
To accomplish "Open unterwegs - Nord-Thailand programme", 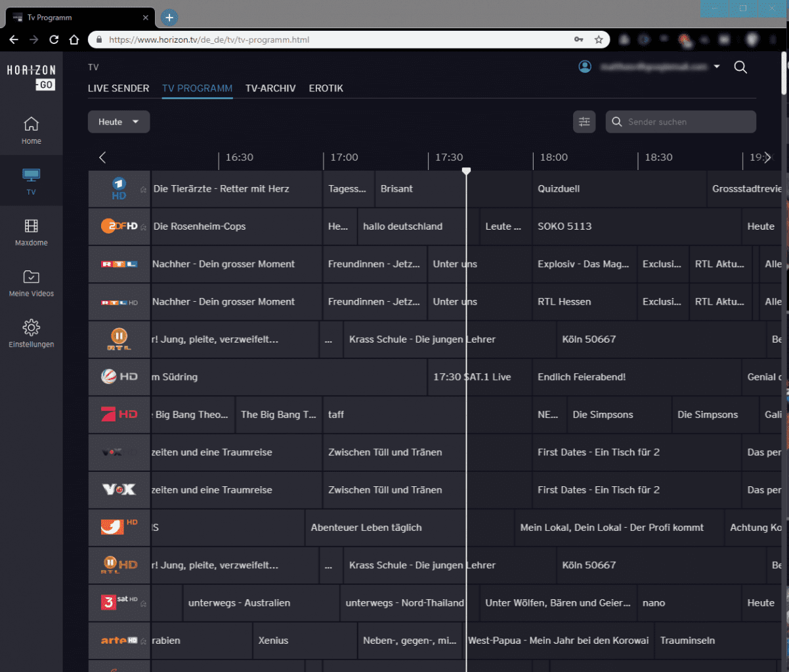I will (409, 602).
